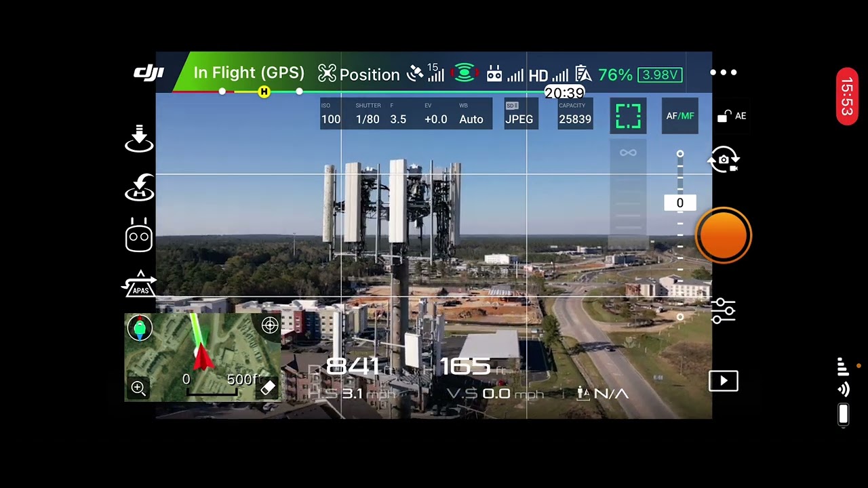
Task: Toggle APAS obstacle avoidance
Action: [x=139, y=283]
